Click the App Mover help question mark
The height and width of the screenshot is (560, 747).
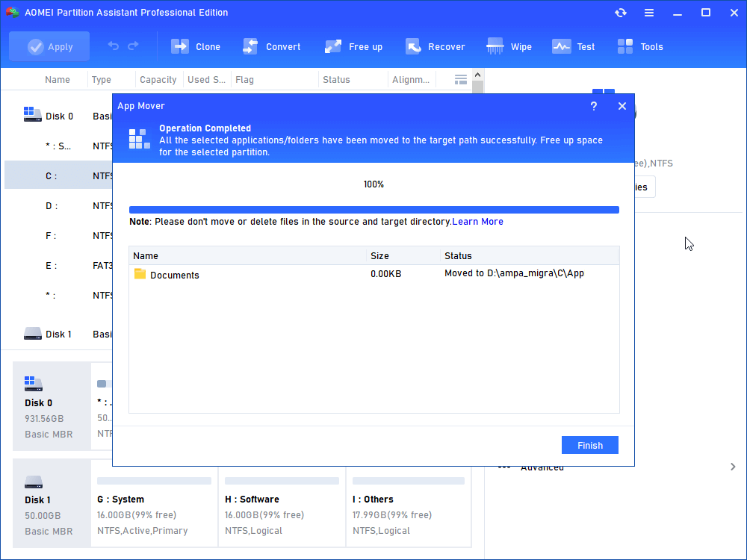(x=594, y=106)
